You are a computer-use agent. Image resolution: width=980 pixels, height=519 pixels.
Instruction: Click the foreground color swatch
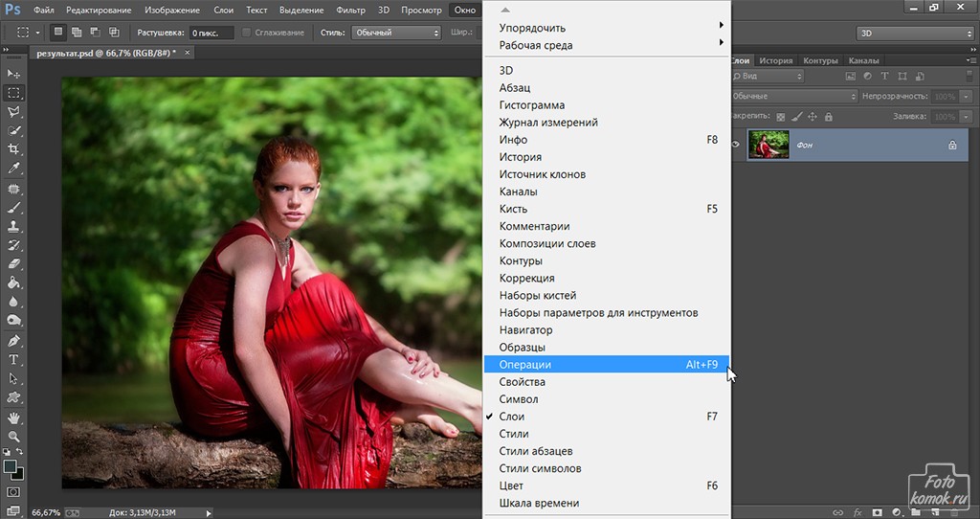tap(10, 466)
